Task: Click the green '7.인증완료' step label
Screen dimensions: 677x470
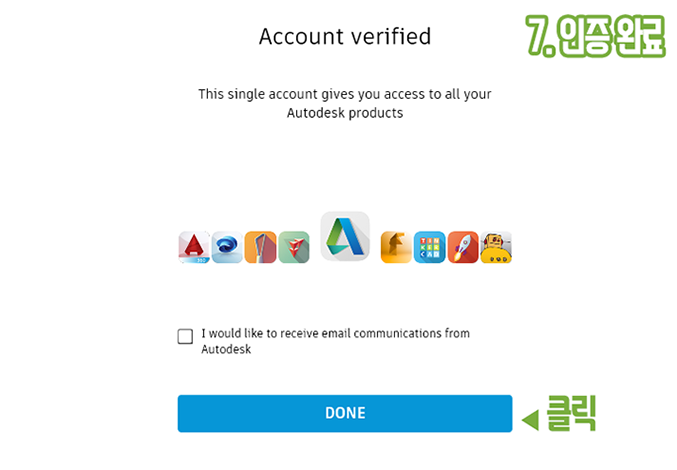Action: coord(595,36)
